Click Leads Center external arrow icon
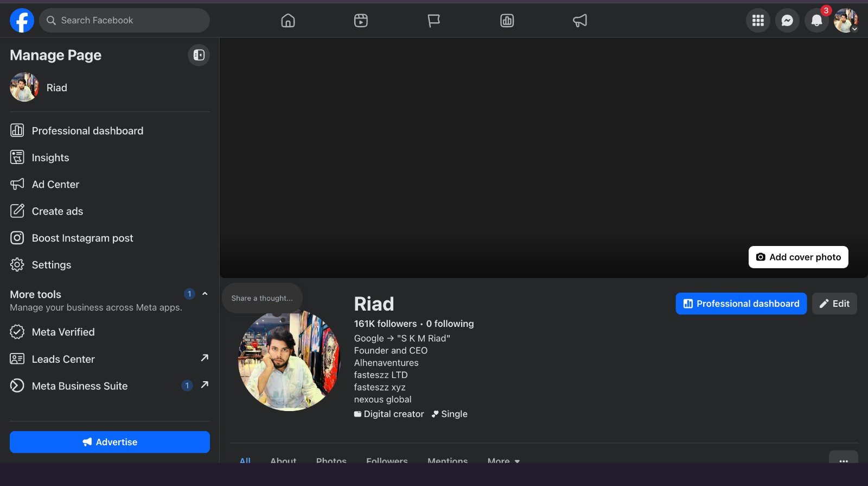Image resolution: width=868 pixels, height=486 pixels. click(205, 358)
